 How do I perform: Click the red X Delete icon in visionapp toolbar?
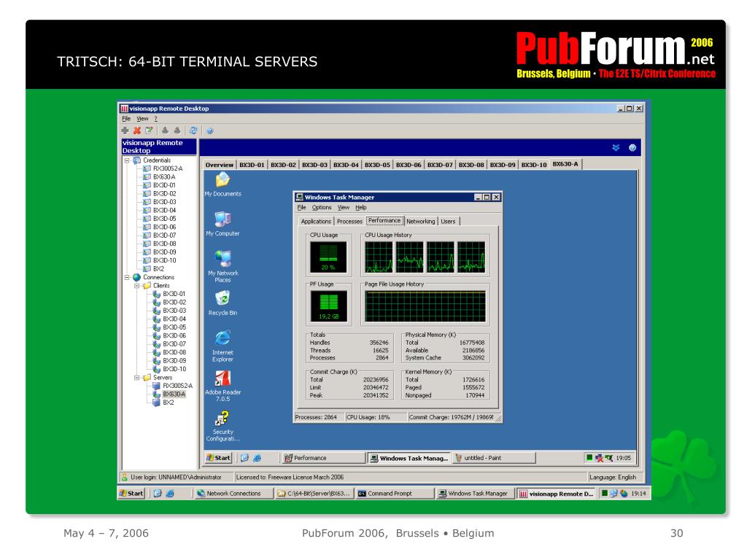coord(137,131)
